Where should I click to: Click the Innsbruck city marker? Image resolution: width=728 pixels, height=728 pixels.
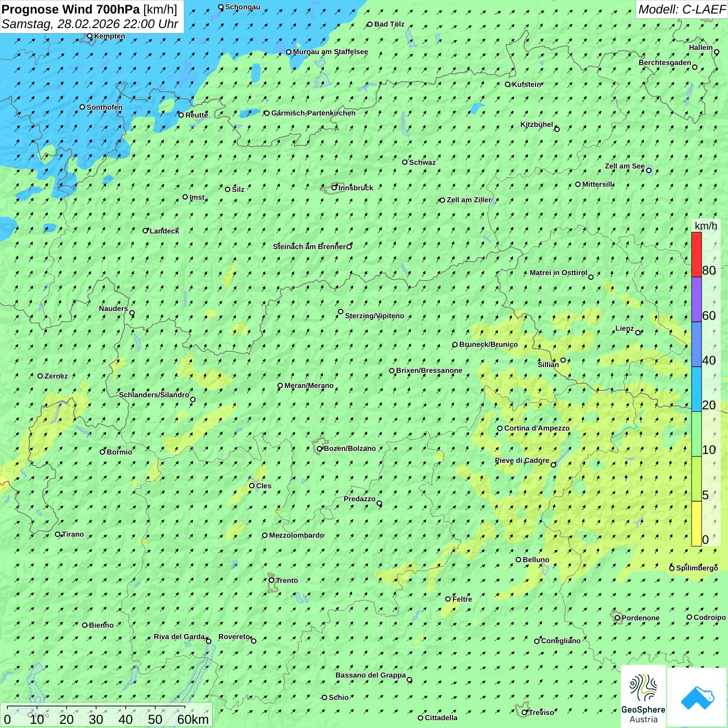(334, 188)
